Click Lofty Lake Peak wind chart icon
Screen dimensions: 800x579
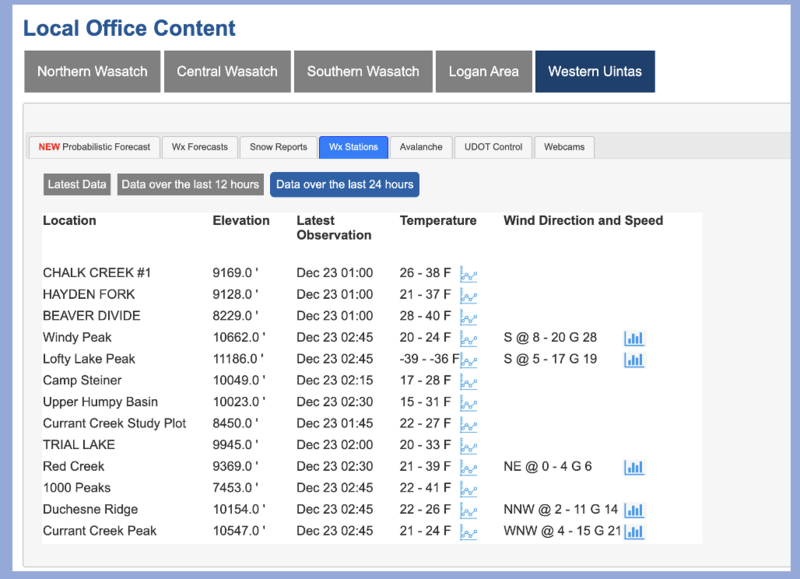pos(634,360)
